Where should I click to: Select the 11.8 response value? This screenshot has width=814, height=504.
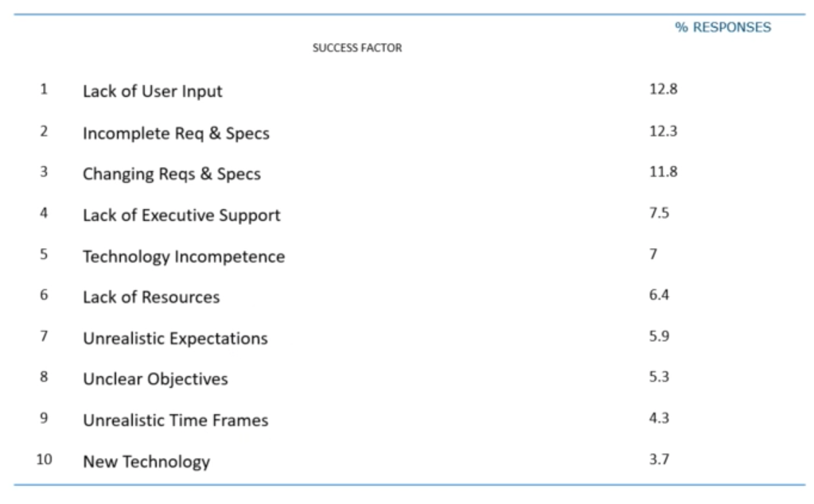pos(664,172)
